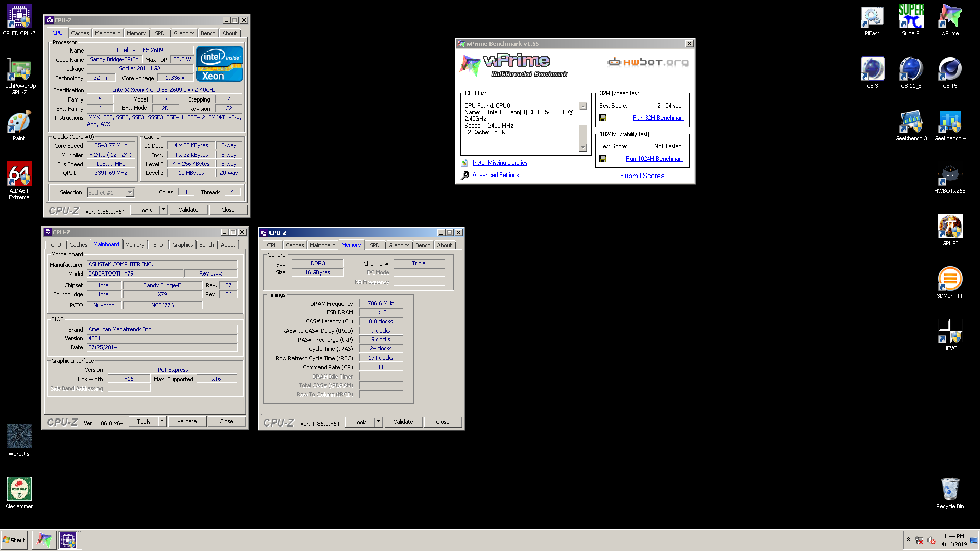The image size is (980, 551).
Task: Click the Submit Scores link
Action: click(x=642, y=176)
